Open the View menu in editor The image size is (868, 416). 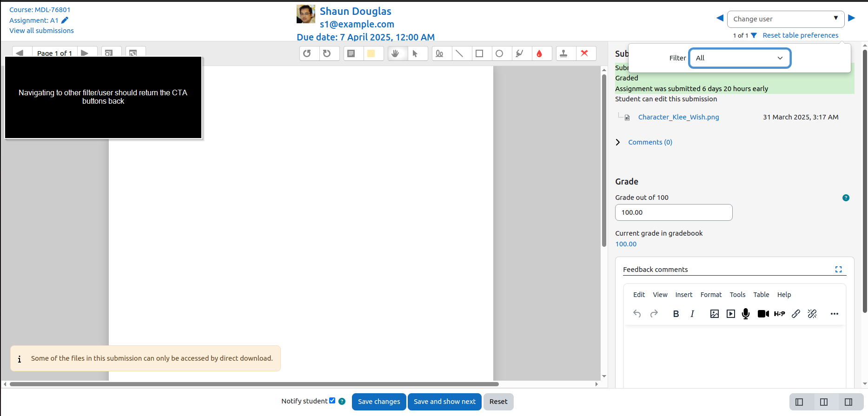click(x=660, y=295)
